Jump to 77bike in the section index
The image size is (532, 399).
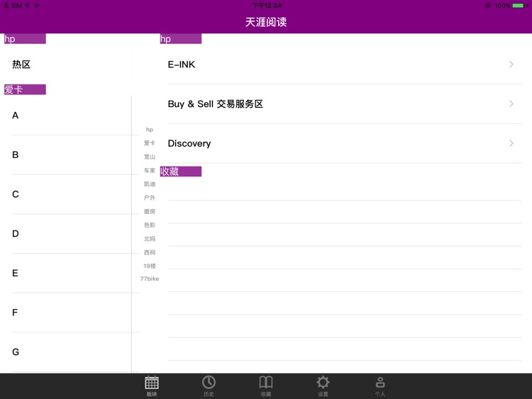150,279
